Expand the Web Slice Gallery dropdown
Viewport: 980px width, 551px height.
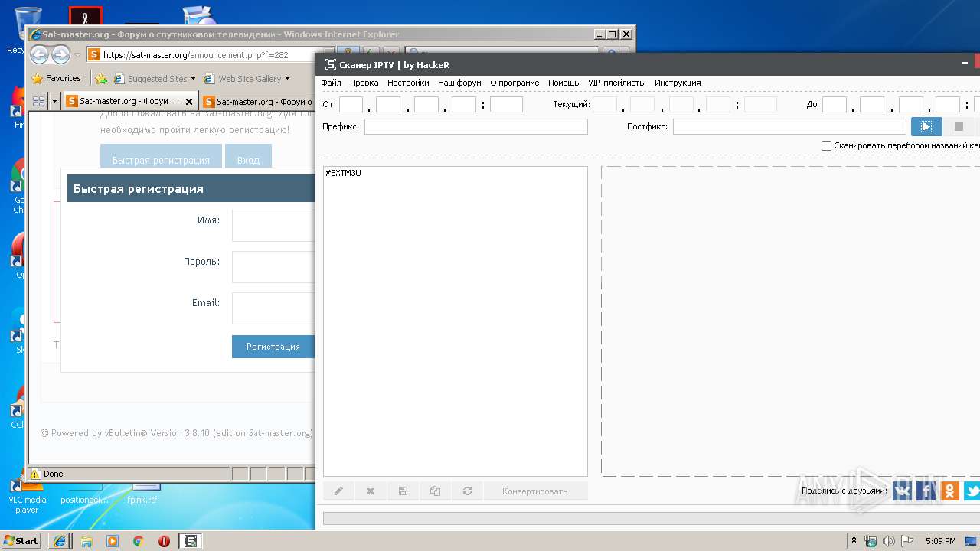tap(287, 79)
